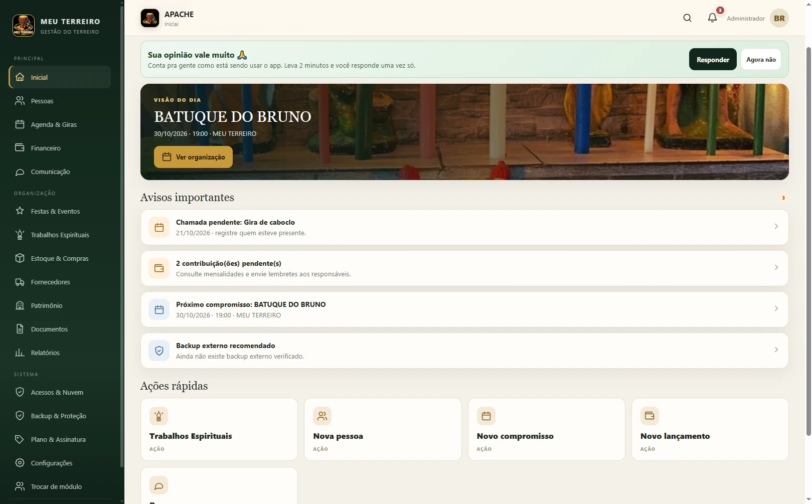Click the Ver organização button
The width and height of the screenshot is (812, 504).
[193, 157]
